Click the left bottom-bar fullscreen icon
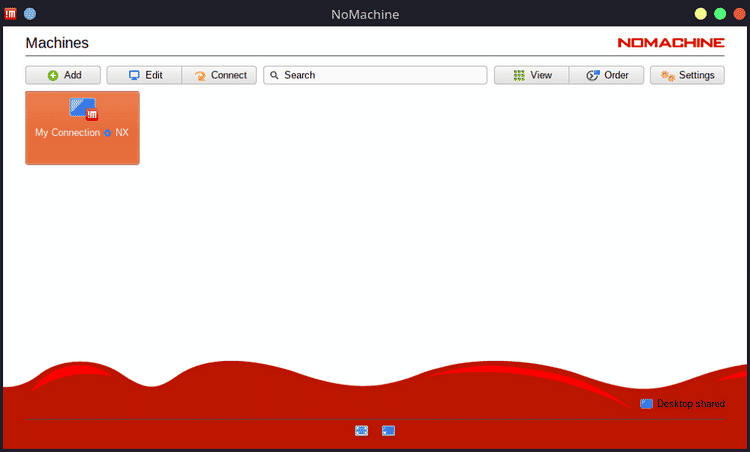Viewport: 750px width, 452px height. (362, 430)
